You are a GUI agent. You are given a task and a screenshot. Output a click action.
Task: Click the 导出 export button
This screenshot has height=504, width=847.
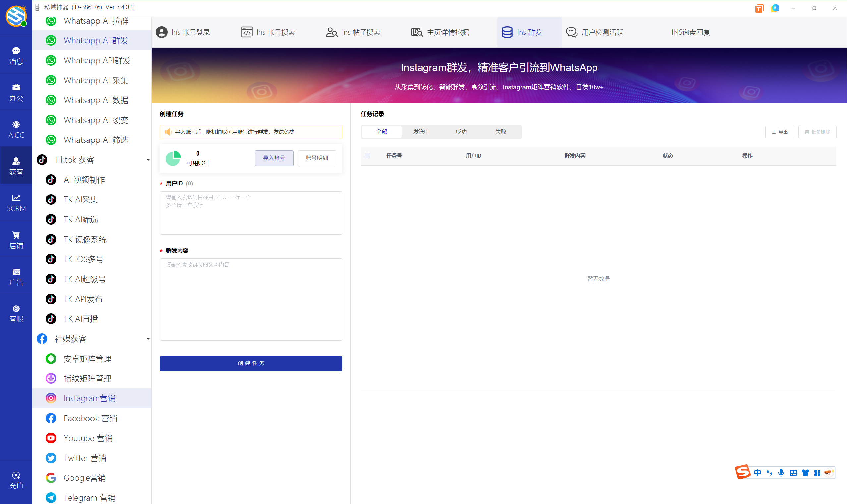pyautogui.click(x=779, y=132)
